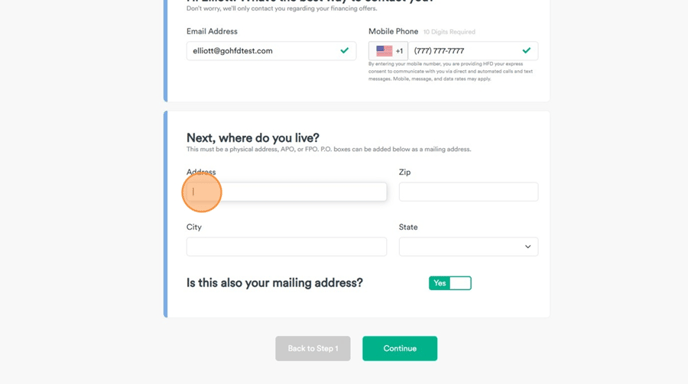Click the State field label
The image size is (688, 384).
(408, 227)
